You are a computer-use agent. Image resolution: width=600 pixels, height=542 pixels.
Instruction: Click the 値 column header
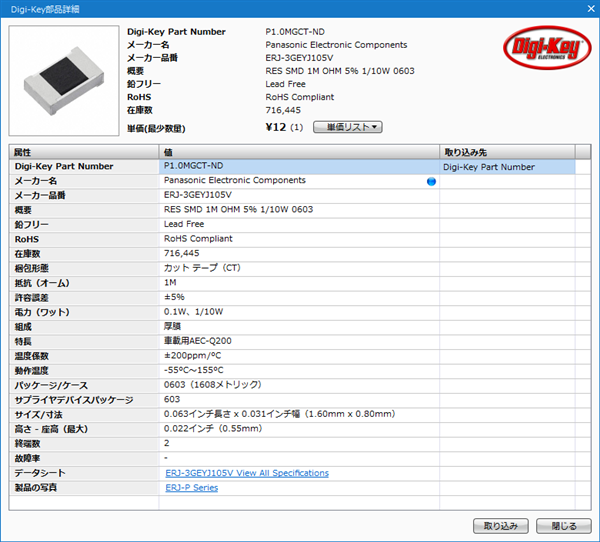(x=299, y=152)
